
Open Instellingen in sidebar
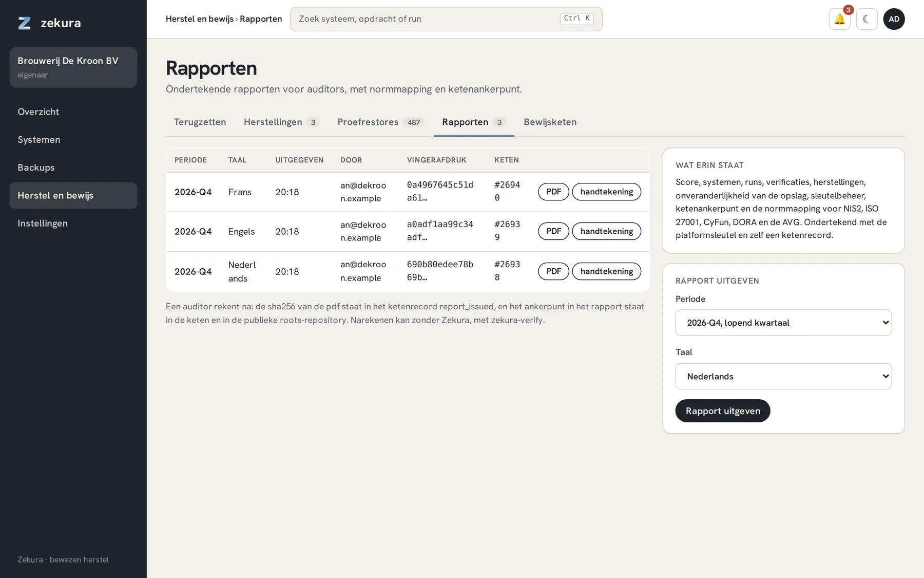point(73,223)
